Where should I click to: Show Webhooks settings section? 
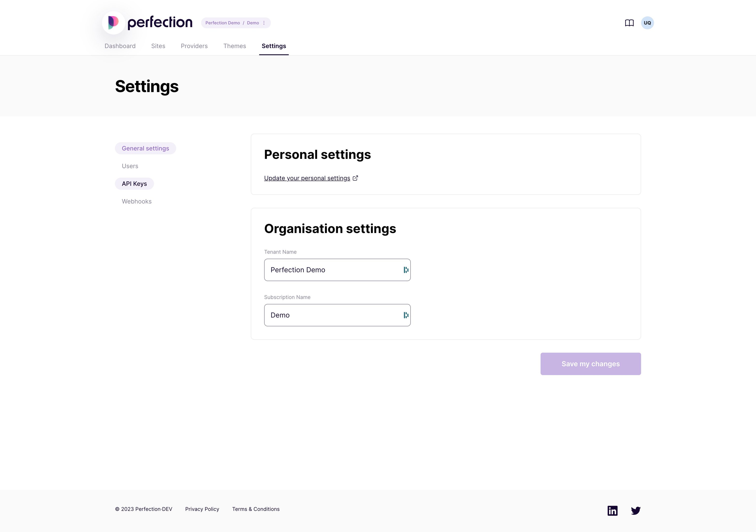coord(137,201)
